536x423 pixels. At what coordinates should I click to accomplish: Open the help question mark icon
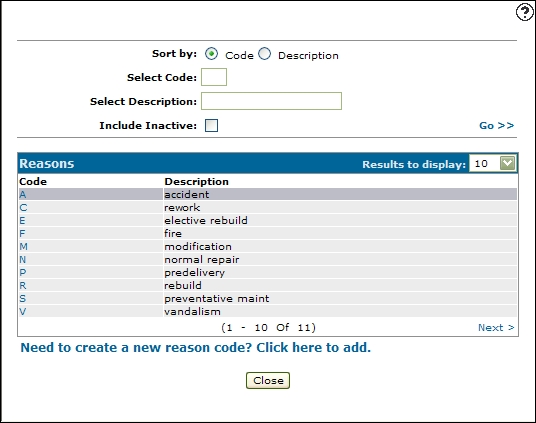(x=524, y=12)
